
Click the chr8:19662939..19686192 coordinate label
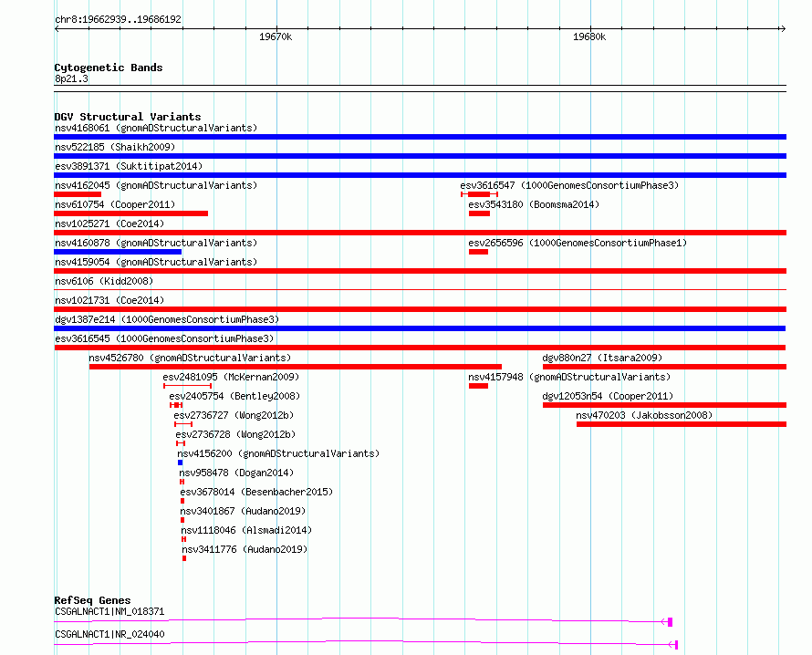pyautogui.click(x=118, y=20)
